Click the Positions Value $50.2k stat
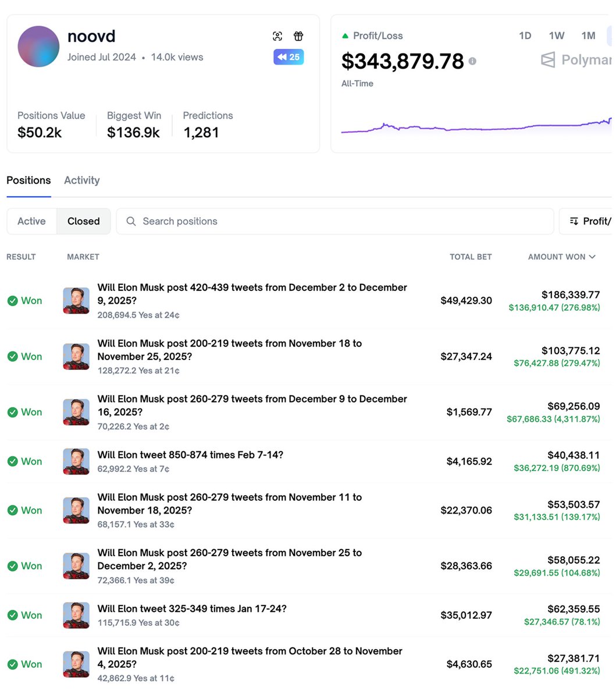The height and width of the screenshot is (698, 616). (x=51, y=125)
